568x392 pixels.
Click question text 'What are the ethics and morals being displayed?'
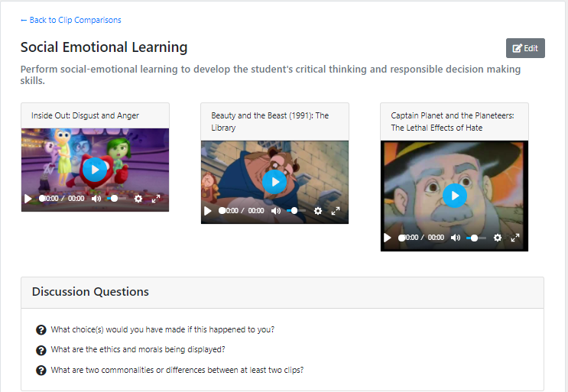138,349
